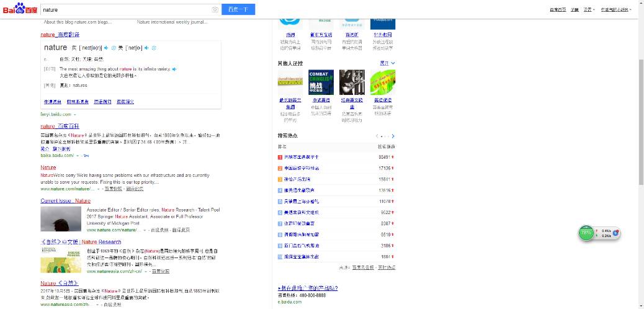Viewport: 644px width, 309px height.
Task: Open 百度风云榜 source link below hot list
Action: (x=363, y=267)
